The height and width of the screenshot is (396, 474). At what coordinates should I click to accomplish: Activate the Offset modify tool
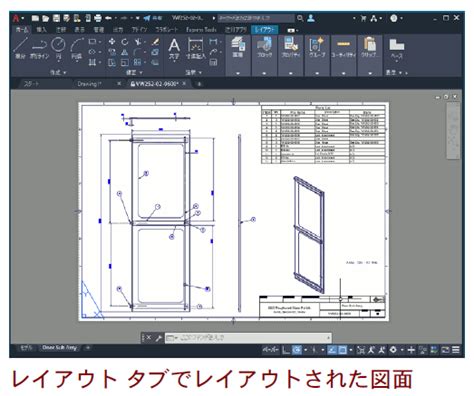point(155,62)
